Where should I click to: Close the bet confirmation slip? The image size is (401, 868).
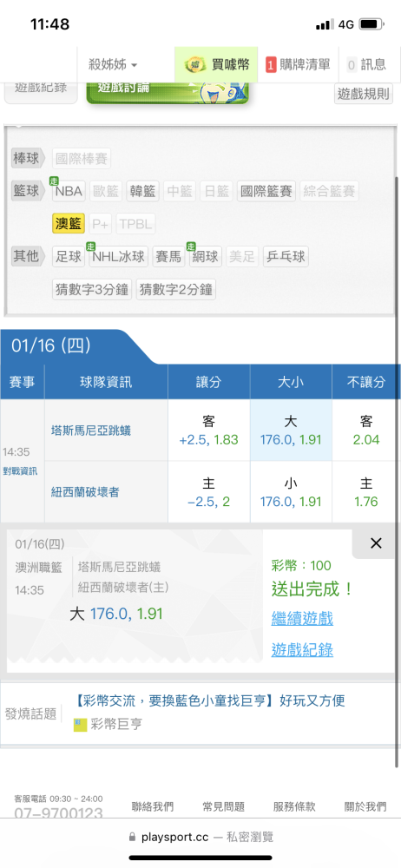click(x=376, y=543)
